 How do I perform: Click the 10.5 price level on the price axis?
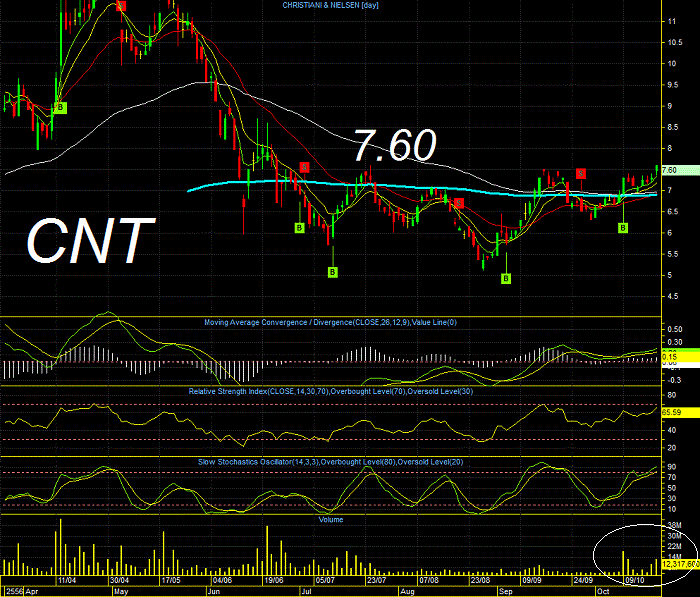click(675, 42)
